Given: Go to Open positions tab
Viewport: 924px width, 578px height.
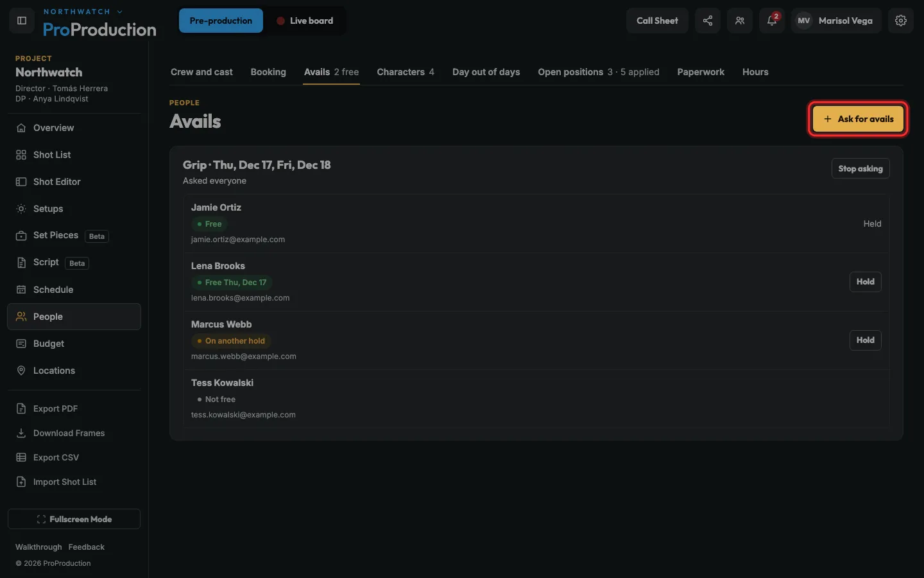Looking at the screenshot, I should click(599, 72).
